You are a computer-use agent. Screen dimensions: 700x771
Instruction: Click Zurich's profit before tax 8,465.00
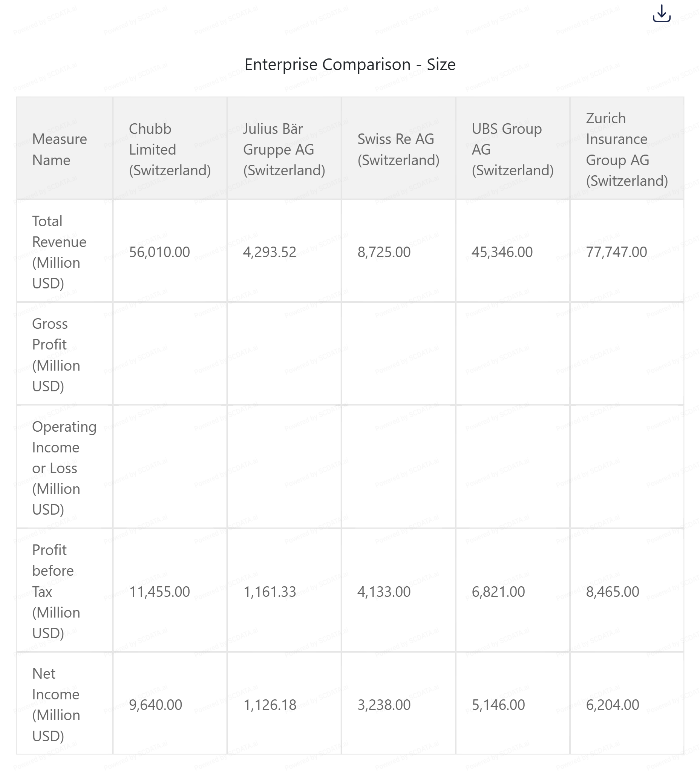[613, 592]
